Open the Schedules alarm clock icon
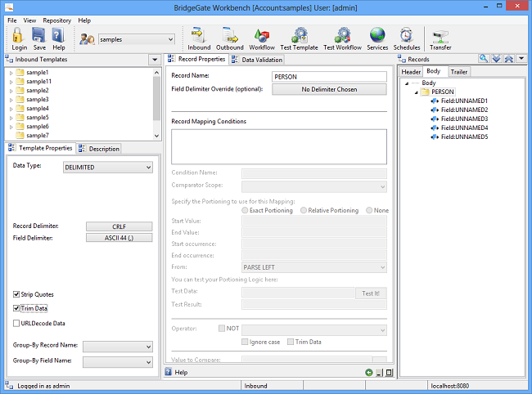 [x=406, y=35]
